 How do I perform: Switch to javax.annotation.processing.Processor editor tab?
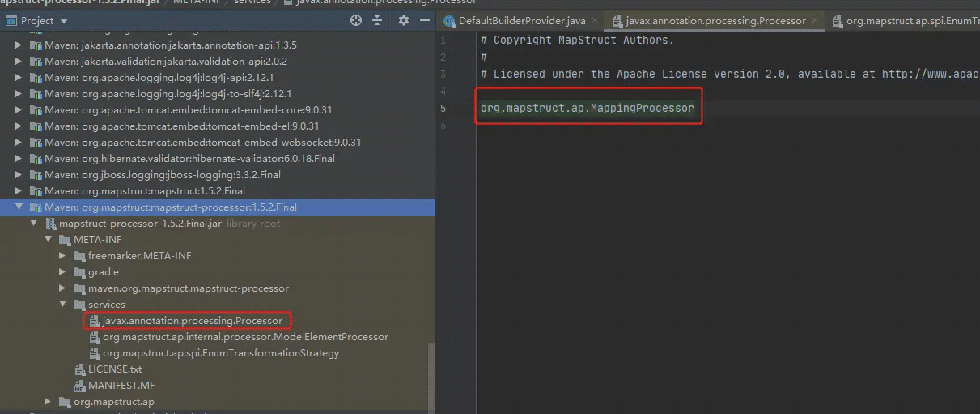click(x=715, y=21)
